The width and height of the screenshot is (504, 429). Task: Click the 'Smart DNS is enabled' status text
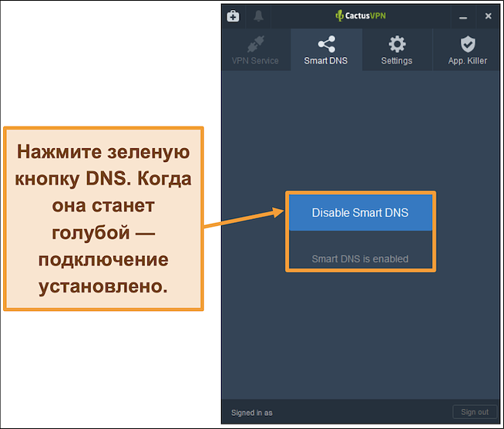click(x=360, y=259)
